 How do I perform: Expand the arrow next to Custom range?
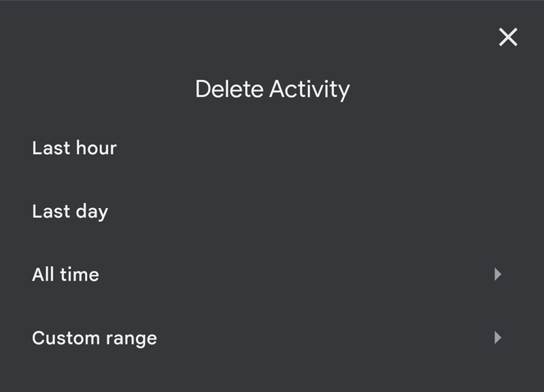click(498, 338)
